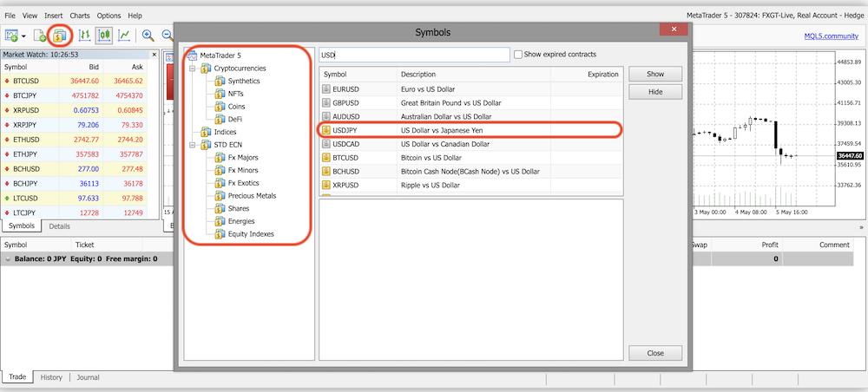Click the grey GBPUSD symbol icon

(x=326, y=103)
